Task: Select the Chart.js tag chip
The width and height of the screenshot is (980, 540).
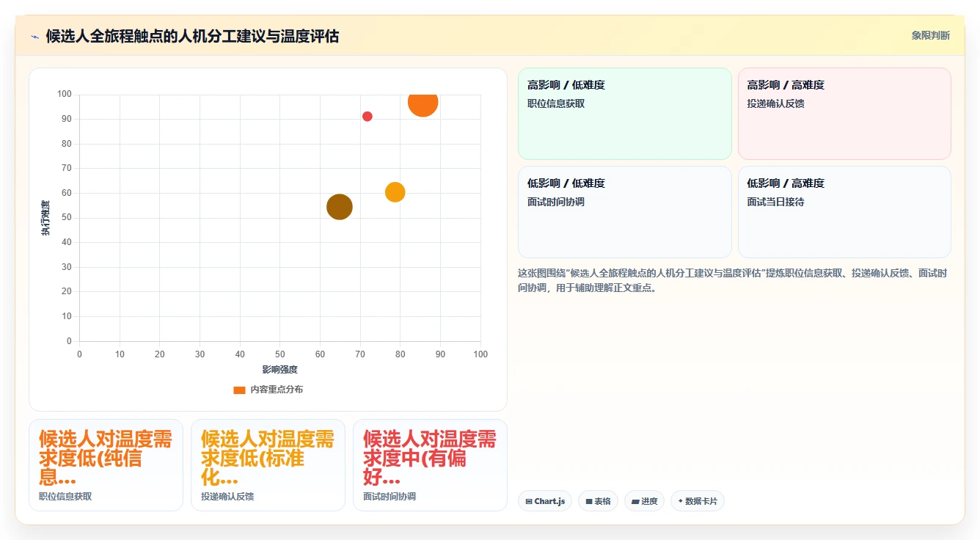Action: click(x=545, y=501)
